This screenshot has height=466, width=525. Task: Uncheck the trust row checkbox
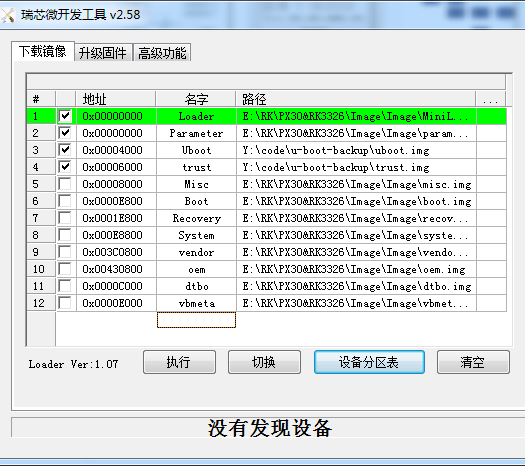click(x=65, y=167)
